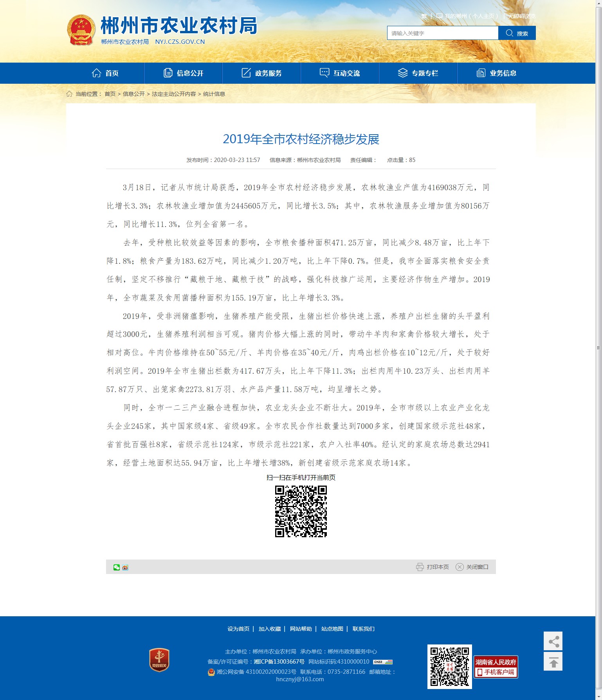602x700 pixels.
Task: Click the footer mobile QR code
Action: point(450,667)
